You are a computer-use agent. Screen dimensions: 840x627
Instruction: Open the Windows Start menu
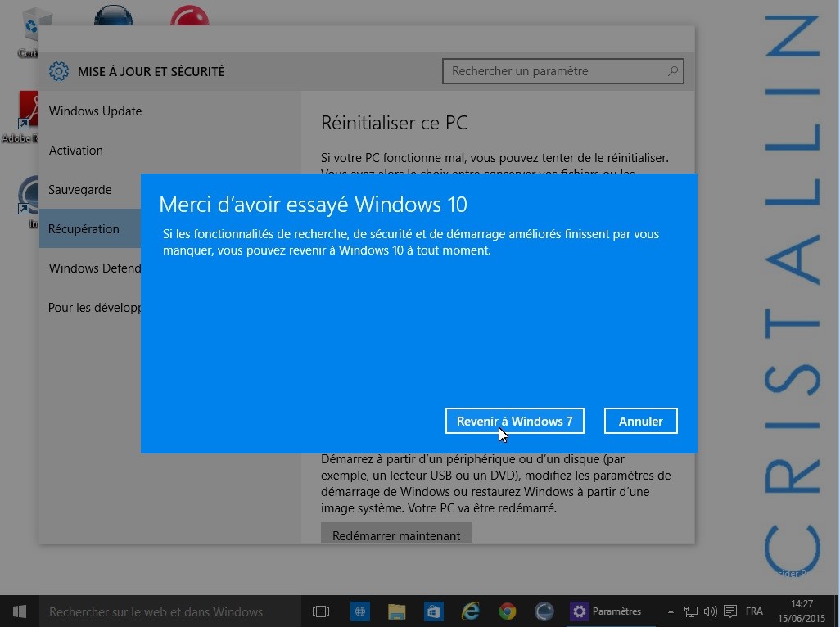point(20,611)
